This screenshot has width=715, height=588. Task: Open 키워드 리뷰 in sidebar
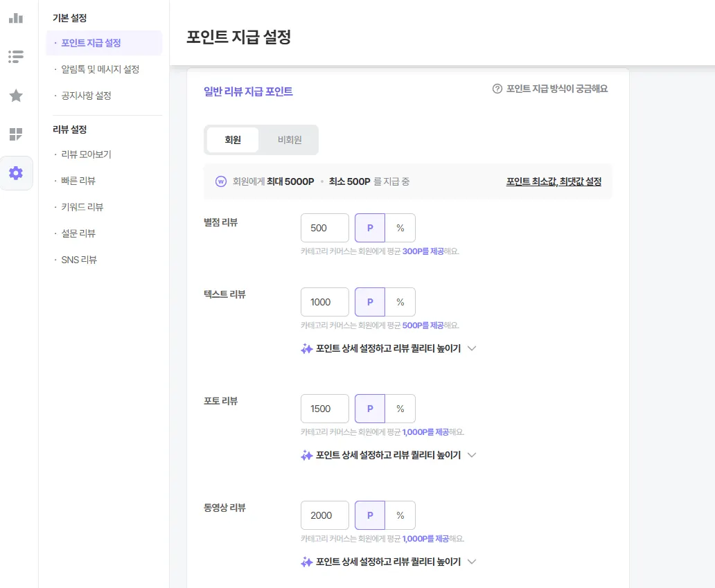[x=82, y=207]
